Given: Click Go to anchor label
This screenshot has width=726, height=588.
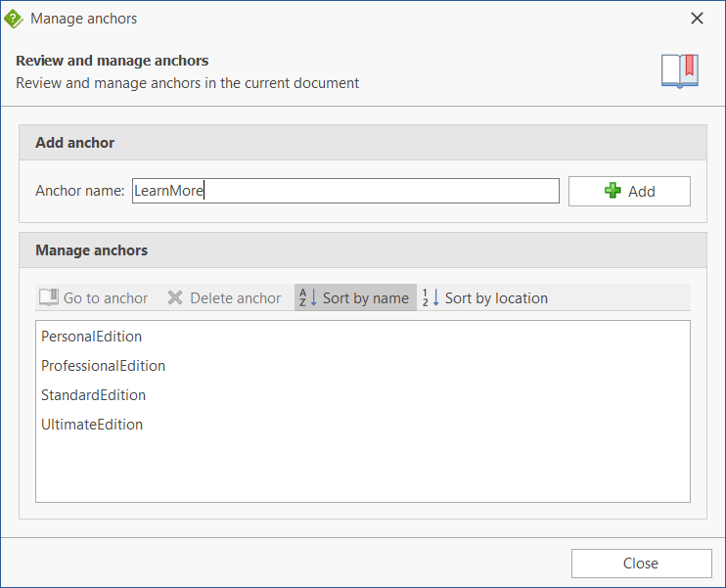Looking at the screenshot, I should tap(106, 298).
